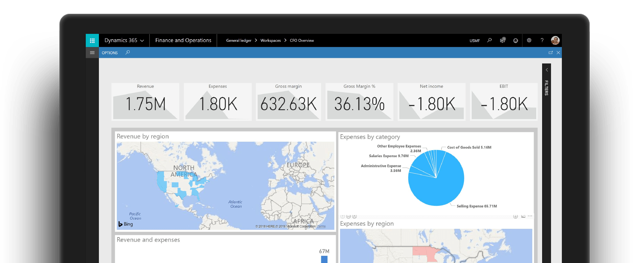
Task: Click Selling Expense 65.71M label
Action: coord(477,206)
